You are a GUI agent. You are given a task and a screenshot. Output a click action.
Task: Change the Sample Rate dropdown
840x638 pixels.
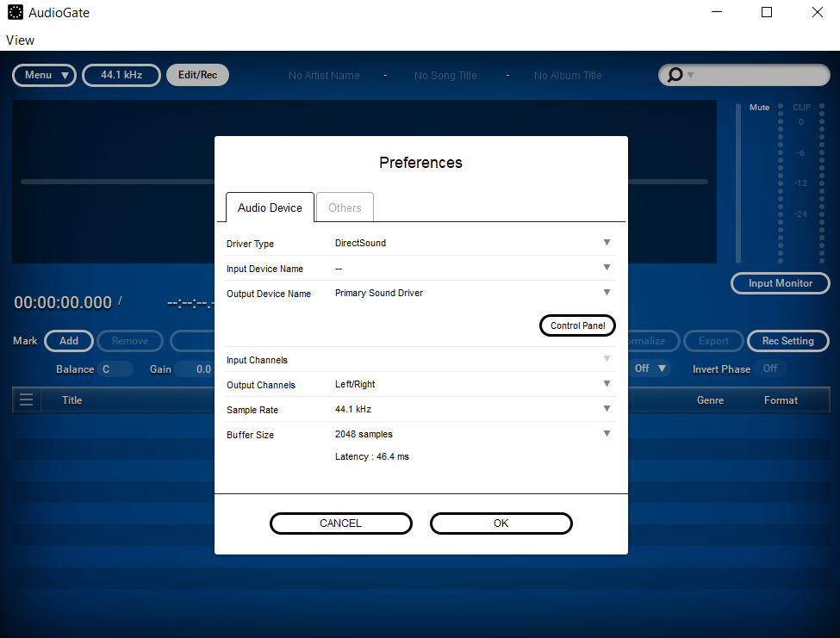(607, 410)
